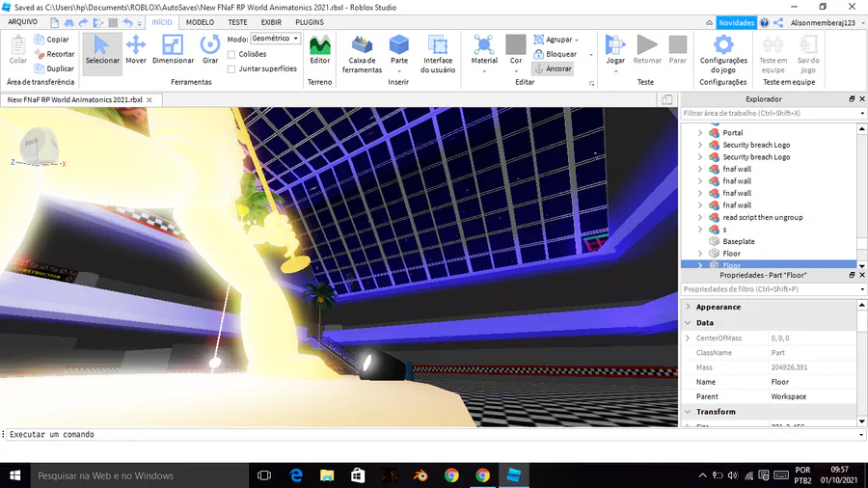Toggle the Ancorar anchor button
868x488 pixels.
click(x=553, y=68)
